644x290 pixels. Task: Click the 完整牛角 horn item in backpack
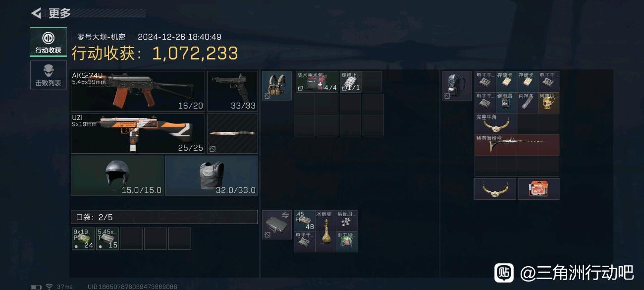496,123
